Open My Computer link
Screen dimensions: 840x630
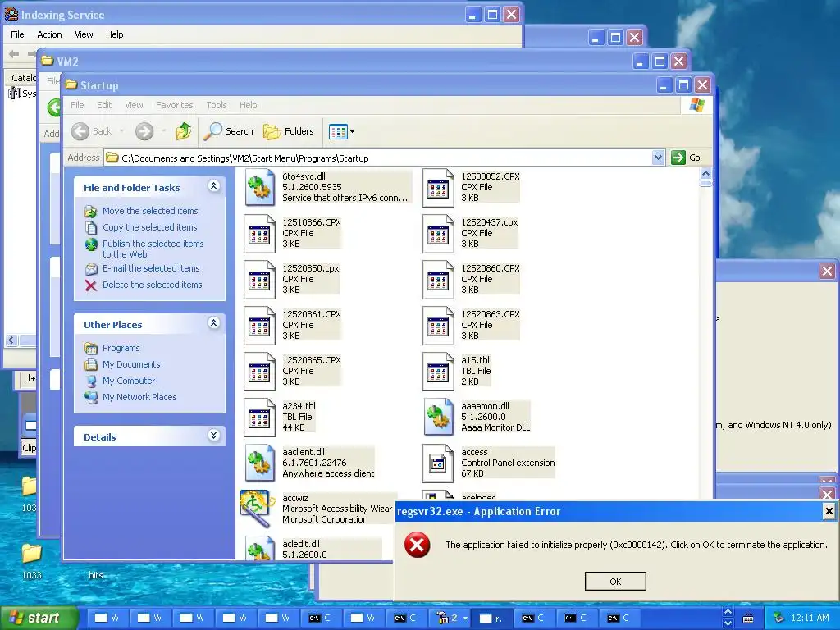(129, 381)
